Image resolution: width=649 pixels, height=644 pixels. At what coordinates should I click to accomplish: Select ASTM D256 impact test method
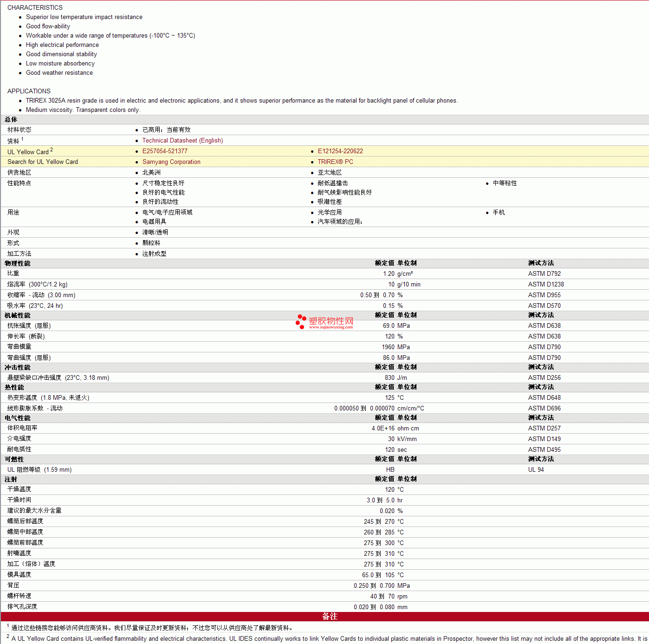click(545, 378)
